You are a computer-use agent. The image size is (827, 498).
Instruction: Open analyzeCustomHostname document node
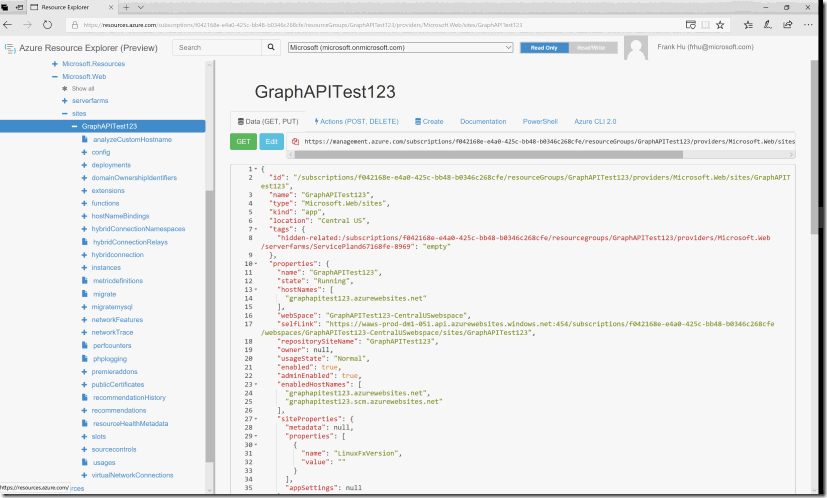pyautogui.click(x=132, y=140)
